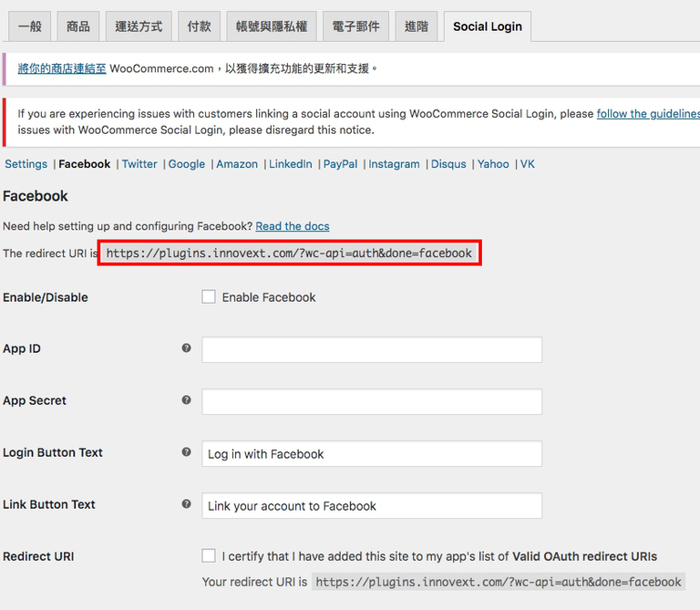Click the App Secret text field
This screenshot has width=700, height=610.
pyautogui.click(x=372, y=402)
